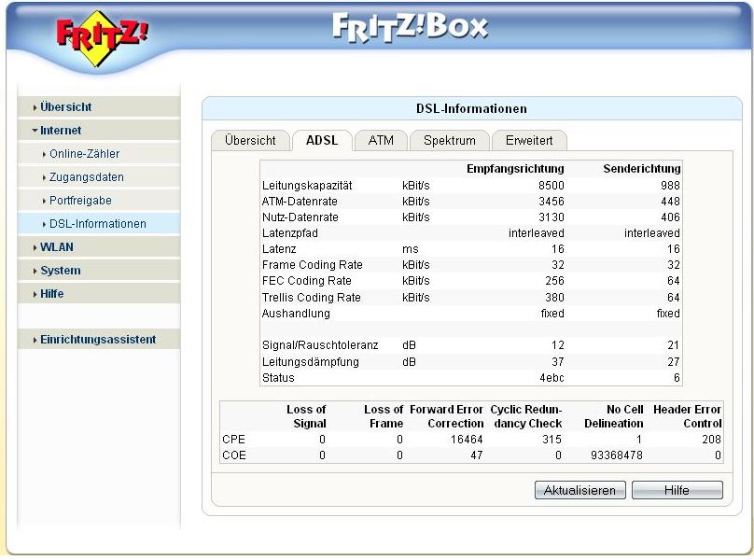Click the FRITZ!Box header title
The image size is (754, 560).
pyautogui.click(x=411, y=26)
